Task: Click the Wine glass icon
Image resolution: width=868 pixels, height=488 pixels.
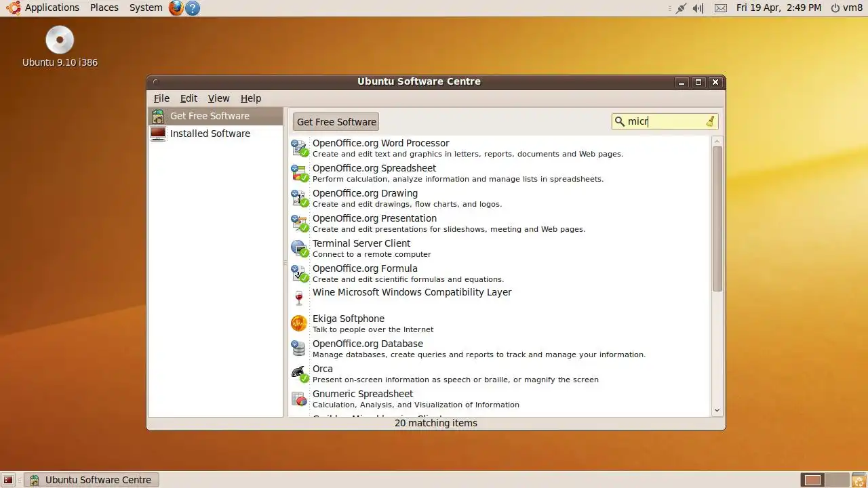Action: pyautogui.click(x=299, y=298)
